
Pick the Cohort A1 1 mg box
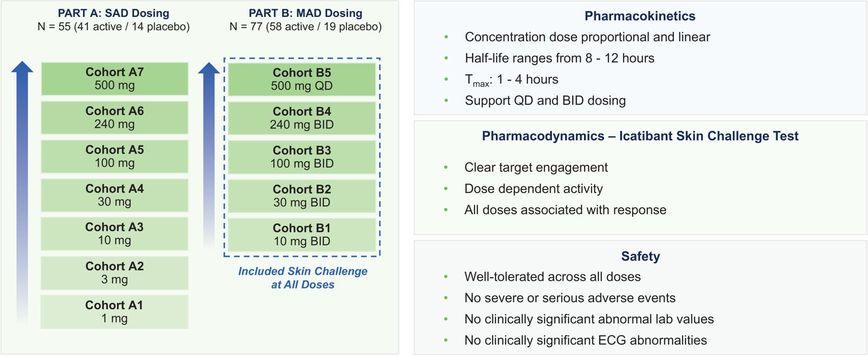tap(115, 311)
